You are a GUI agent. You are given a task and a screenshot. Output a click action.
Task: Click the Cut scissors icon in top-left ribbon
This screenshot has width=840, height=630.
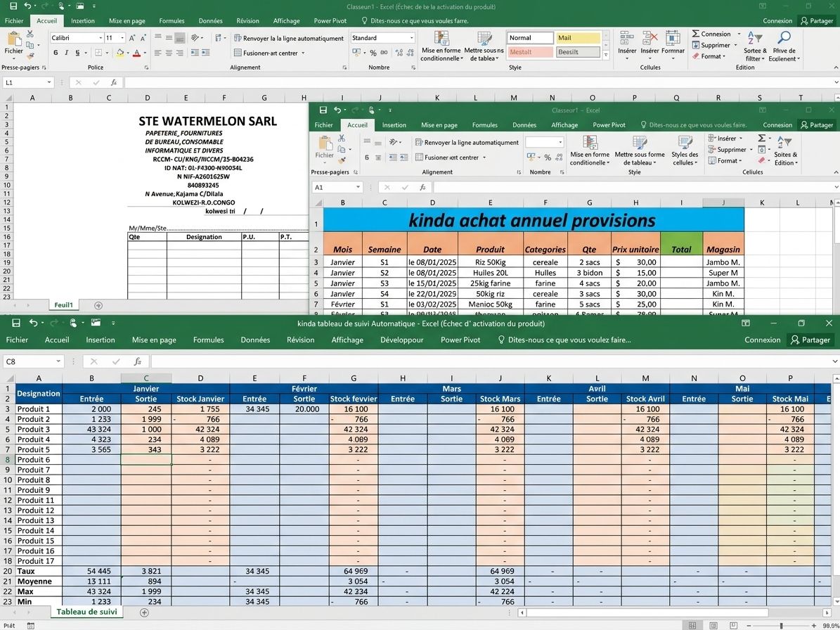30,34
